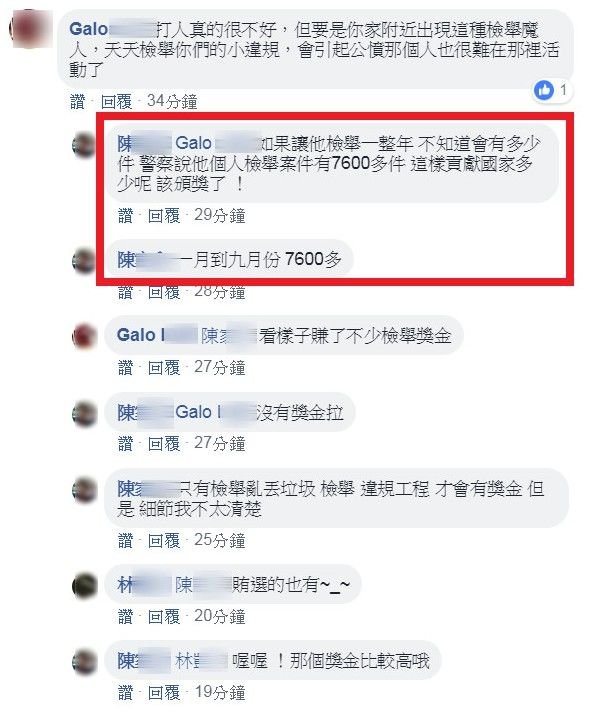611x716 pixels.
Task: Reply to the comment posted 29分鐘 ago
Action: tap(164, 216)
